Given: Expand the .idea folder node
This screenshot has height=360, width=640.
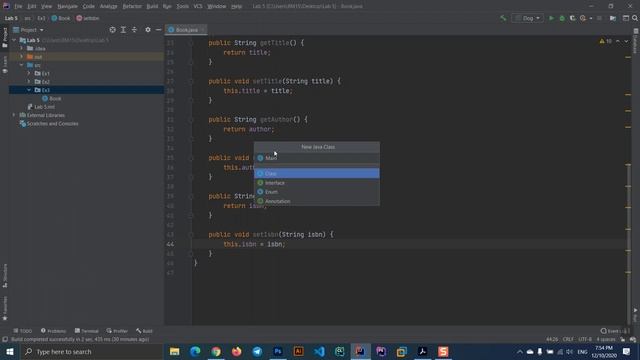Looking at the screenshot, I should [x=22, y=48].
